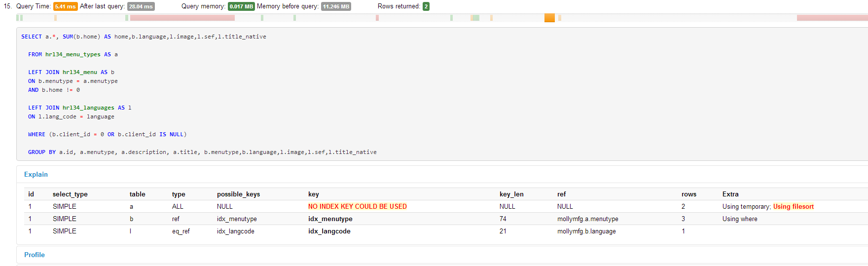868x266 pixels.
Task: Click the bold idx_menutype value in the key column
Action: (x=330, y=219)
